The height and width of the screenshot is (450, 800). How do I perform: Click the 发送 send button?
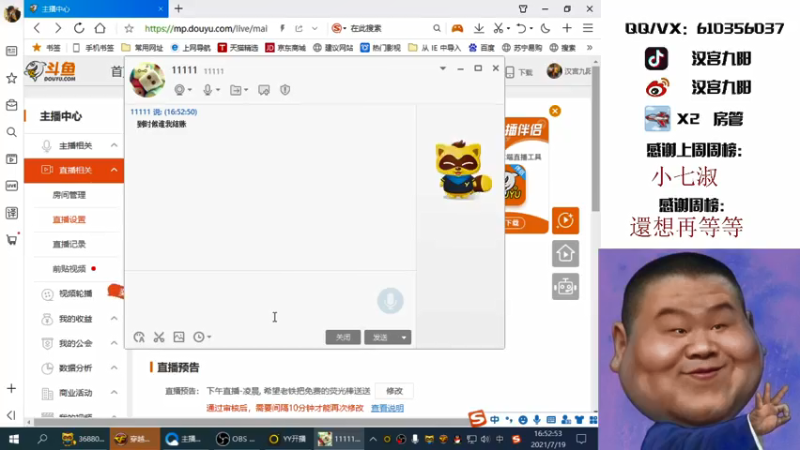pyautogui.click(x=381, y=337)
